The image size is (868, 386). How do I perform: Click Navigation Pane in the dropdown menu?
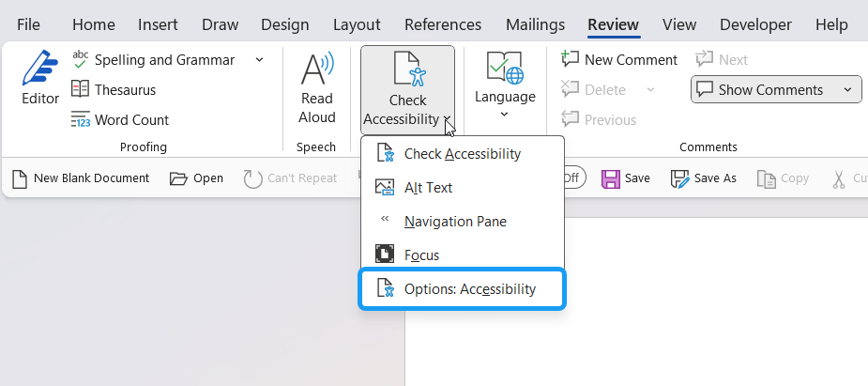(455, 222)
